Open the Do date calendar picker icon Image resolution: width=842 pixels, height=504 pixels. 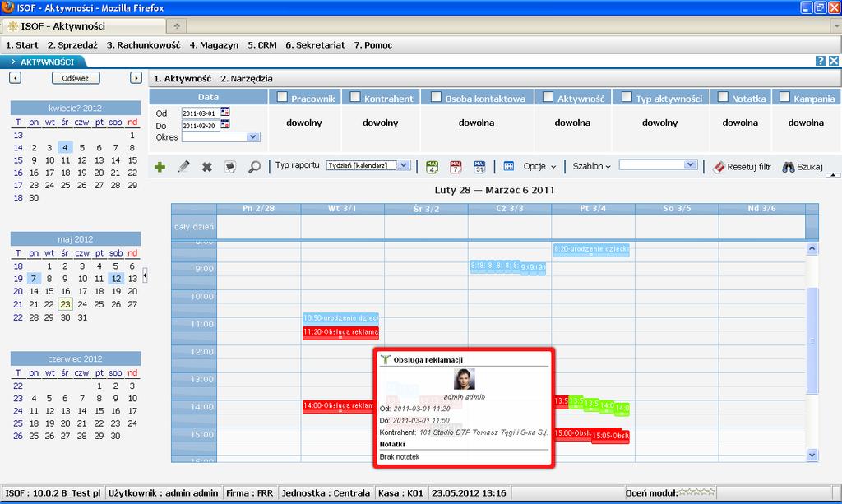[x=225, y=124]
